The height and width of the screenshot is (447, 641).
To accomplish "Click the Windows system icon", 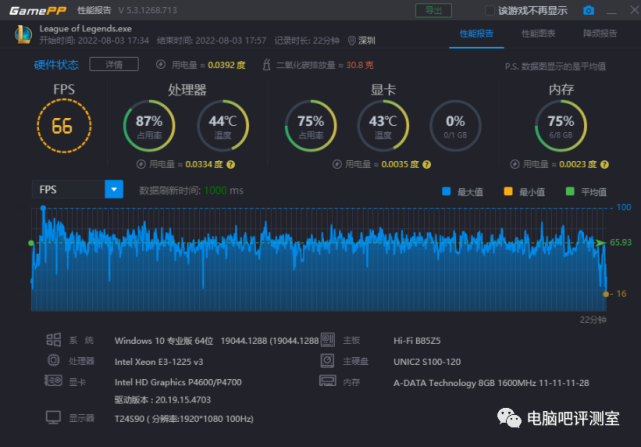I will coord(54,340).
